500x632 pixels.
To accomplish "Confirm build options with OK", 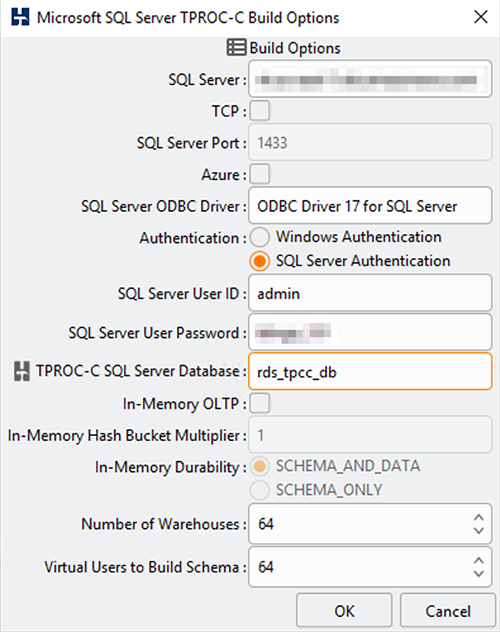I will [x=344, y=611].
